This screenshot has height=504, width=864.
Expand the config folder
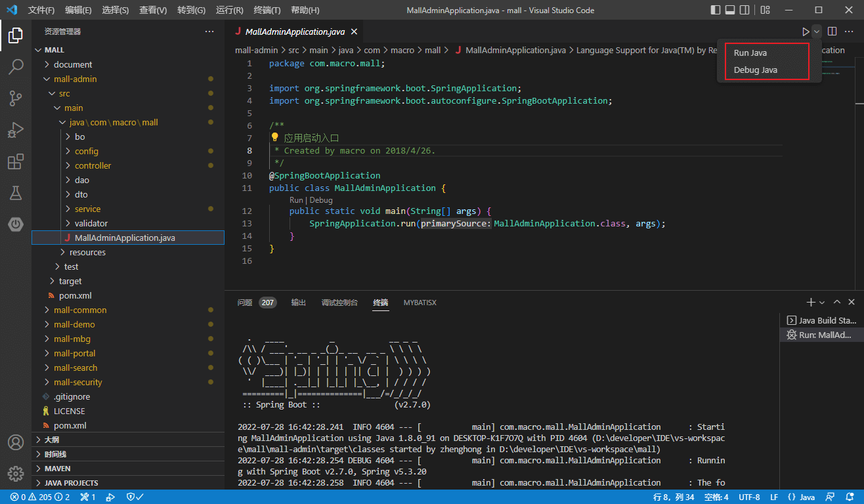click(128, 151)
